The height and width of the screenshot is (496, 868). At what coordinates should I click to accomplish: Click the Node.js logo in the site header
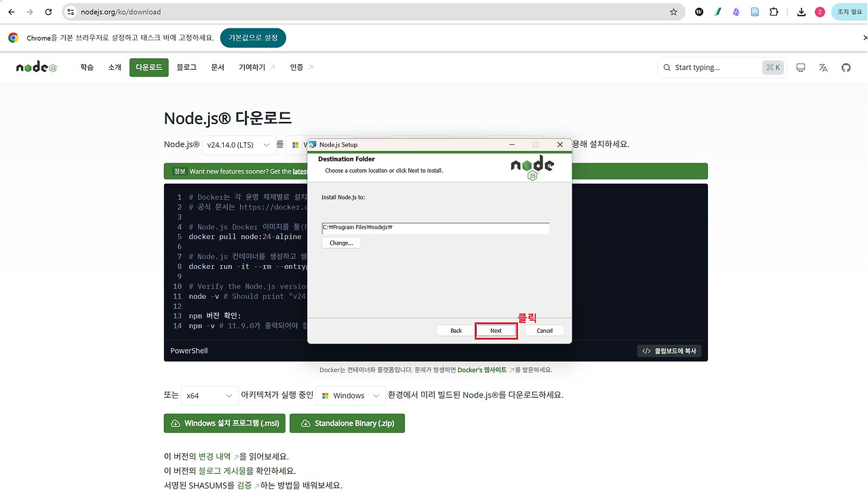click(37, 67)
